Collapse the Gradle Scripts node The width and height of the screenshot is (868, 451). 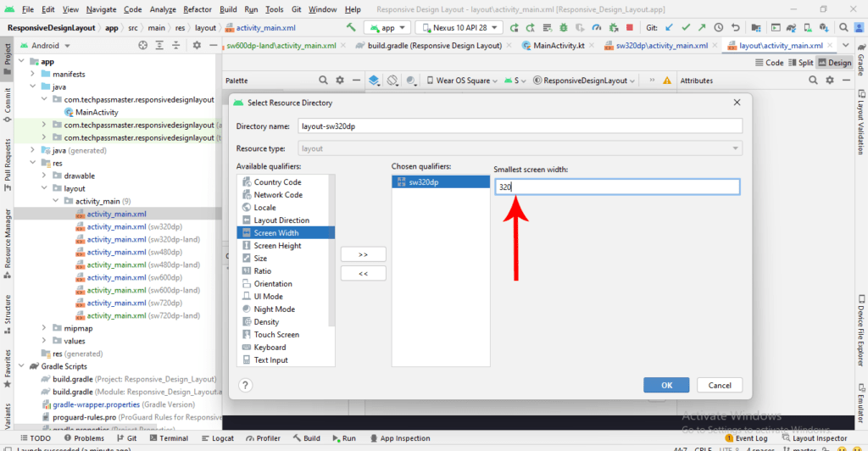point(21,366)
